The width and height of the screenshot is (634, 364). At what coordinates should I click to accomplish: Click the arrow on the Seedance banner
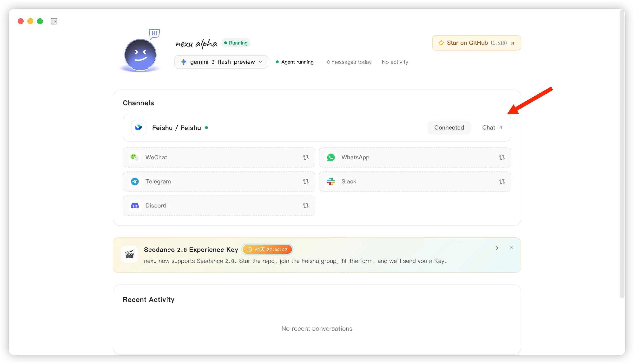point(496,248)
